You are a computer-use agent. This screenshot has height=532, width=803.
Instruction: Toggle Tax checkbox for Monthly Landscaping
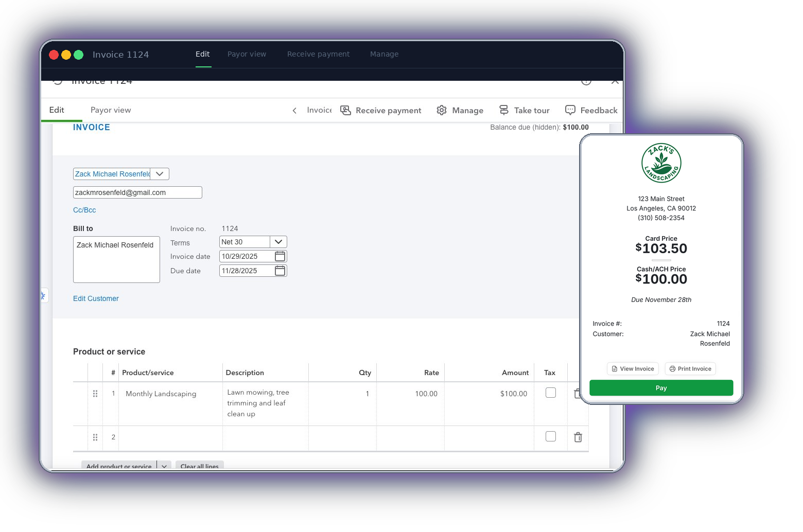pyautogui.click(x=551, y=393)
